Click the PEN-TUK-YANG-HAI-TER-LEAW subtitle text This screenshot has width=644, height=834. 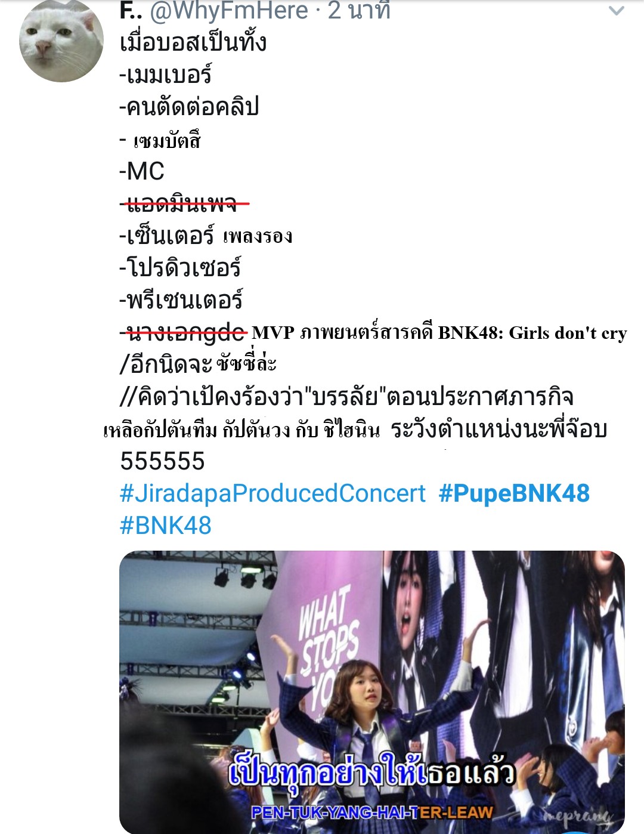pos(372,812)
